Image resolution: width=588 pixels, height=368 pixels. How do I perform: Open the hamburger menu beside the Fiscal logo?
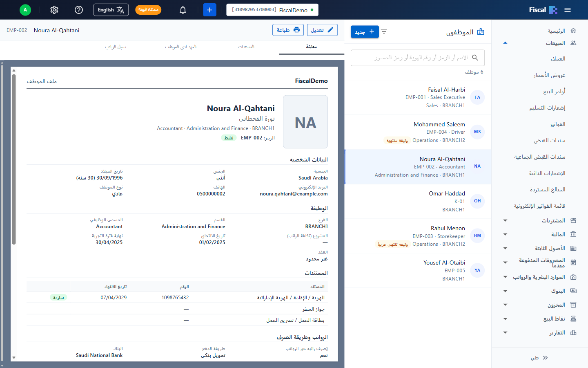click(x=568, y=10)
